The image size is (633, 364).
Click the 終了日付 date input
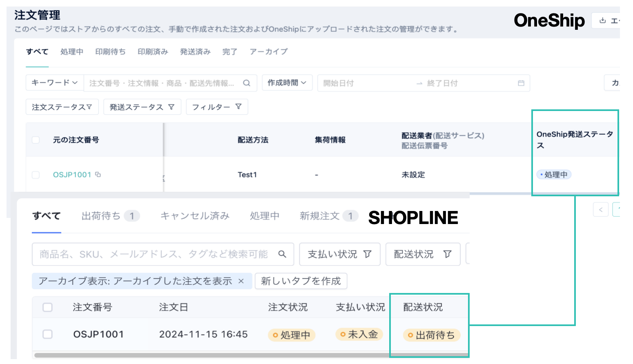point(442,83)
